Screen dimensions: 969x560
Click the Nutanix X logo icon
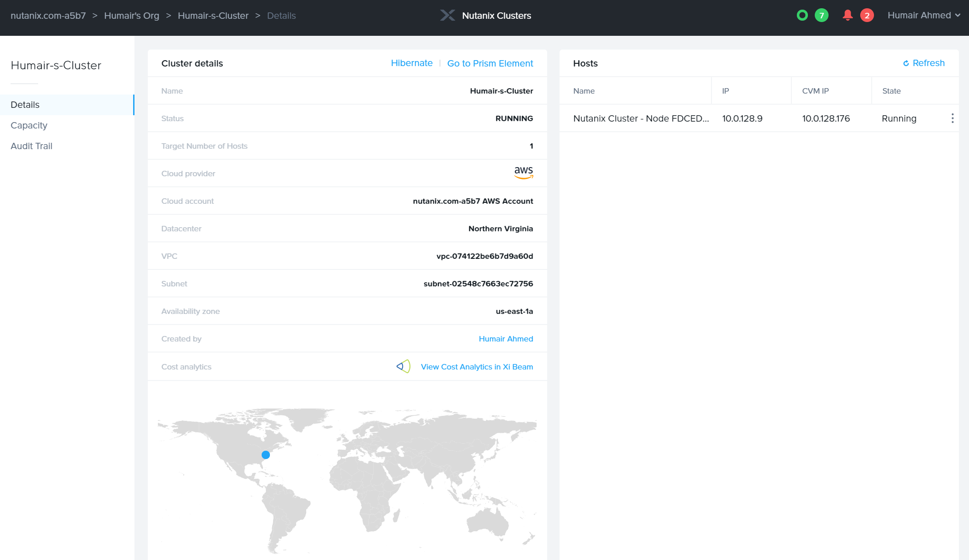click(448, 15)
